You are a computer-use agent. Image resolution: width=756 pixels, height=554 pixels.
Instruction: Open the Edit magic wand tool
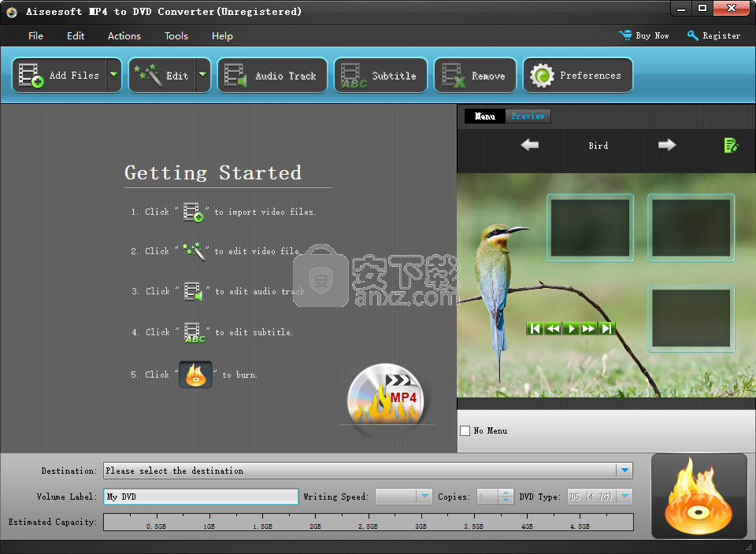pos(162,75)
